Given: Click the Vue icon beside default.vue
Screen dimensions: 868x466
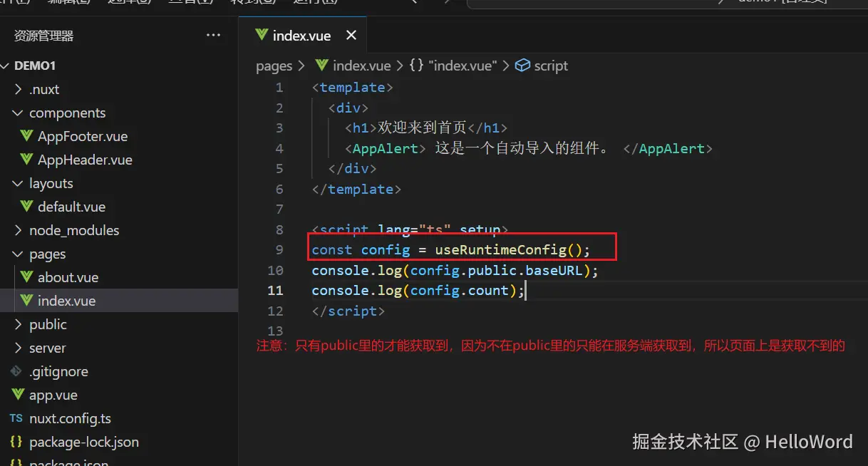Looking at the screenshot, I should 27,207.
